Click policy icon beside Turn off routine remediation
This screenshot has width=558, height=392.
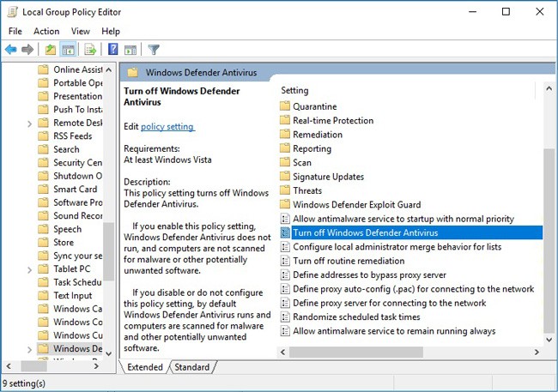pyautogui.click(x=285, y=261)
